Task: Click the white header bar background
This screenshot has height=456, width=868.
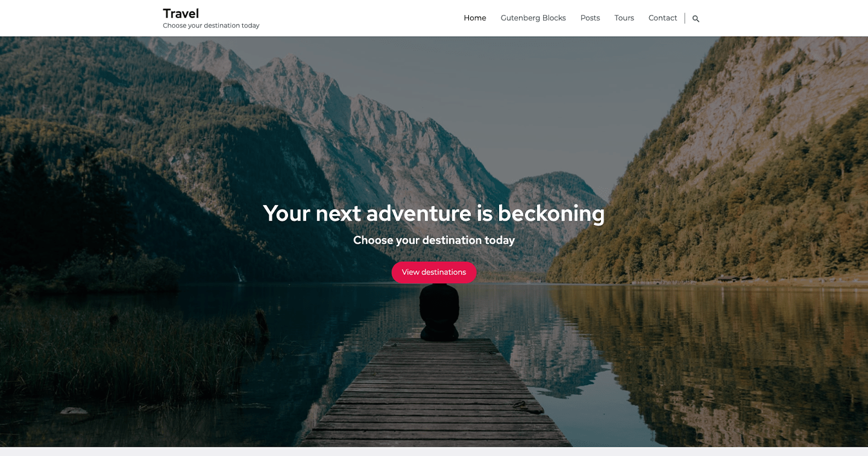Action: (x=362, y=18)
